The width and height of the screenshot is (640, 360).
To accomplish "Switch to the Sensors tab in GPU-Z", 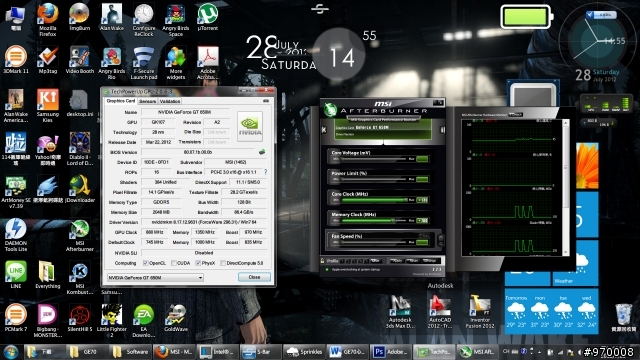I will 147,101.
